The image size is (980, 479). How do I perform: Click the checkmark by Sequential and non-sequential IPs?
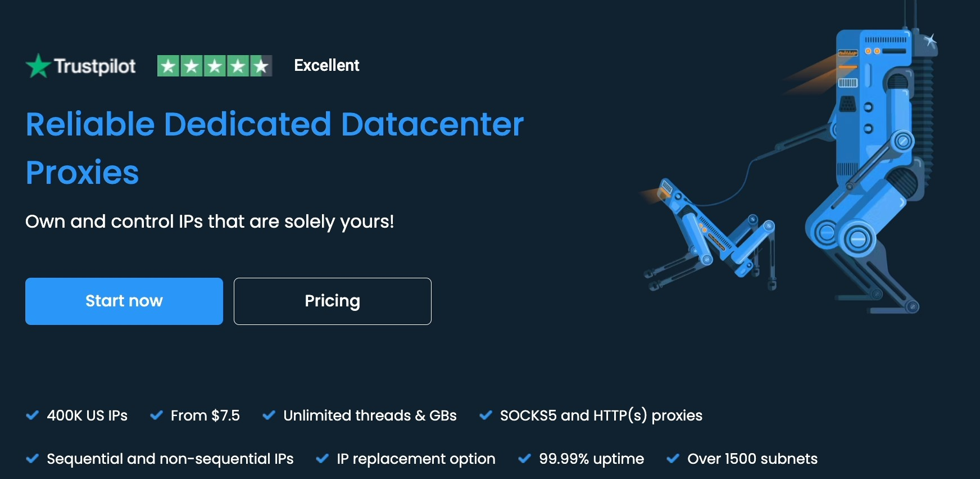[x=32, y=458]
